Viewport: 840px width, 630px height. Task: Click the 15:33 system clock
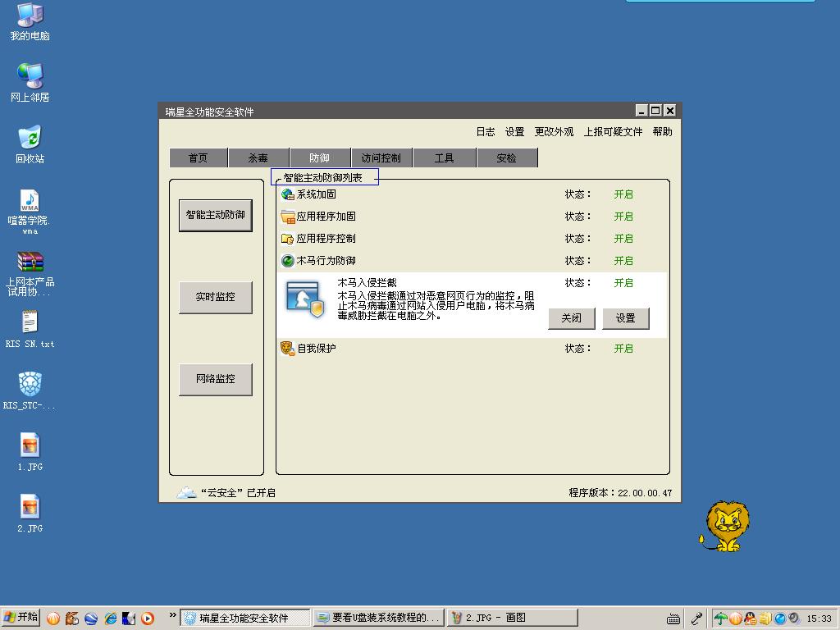coord(819,619)
